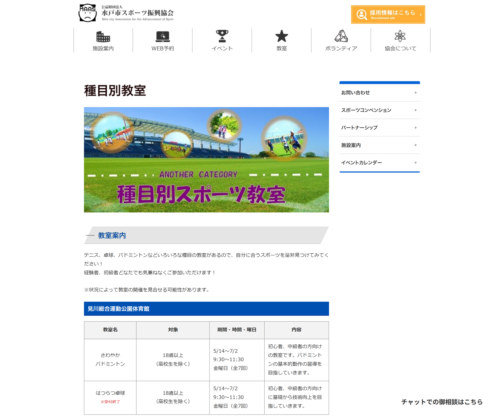The height and width of the screenshot is (420, 504).
Task: Open the 水戸市スポーツ振興協会 home link
Action: [x=126, y=13]
